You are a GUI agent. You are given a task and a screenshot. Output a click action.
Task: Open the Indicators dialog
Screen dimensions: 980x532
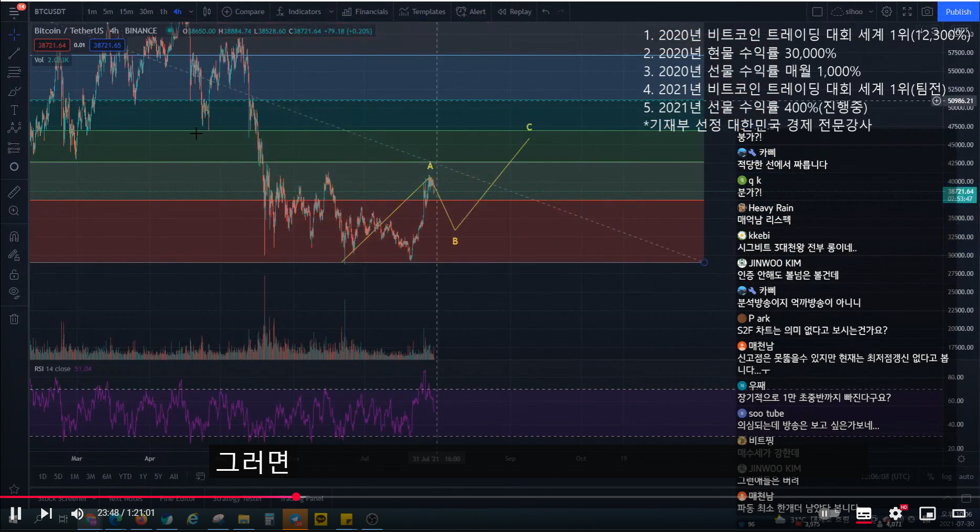tap(299, 12)
